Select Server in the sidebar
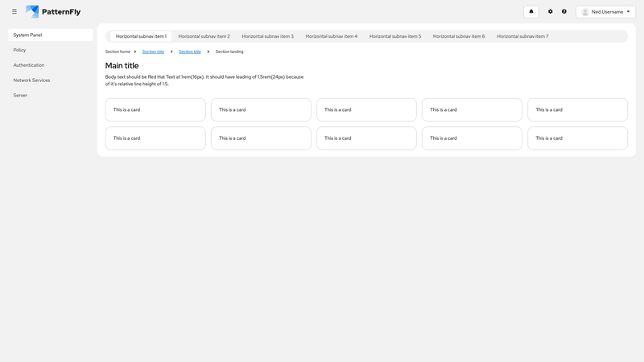This screenshot has width=644, height=362. (20, 95)
